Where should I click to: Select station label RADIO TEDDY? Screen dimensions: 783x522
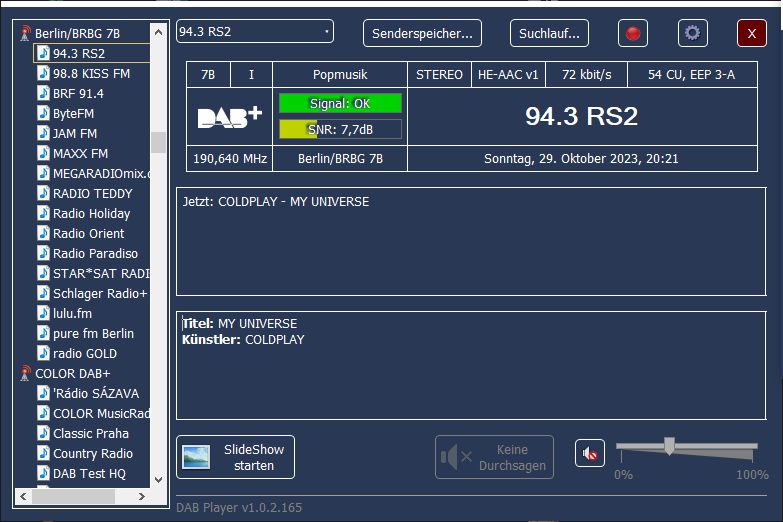point(93,193)
